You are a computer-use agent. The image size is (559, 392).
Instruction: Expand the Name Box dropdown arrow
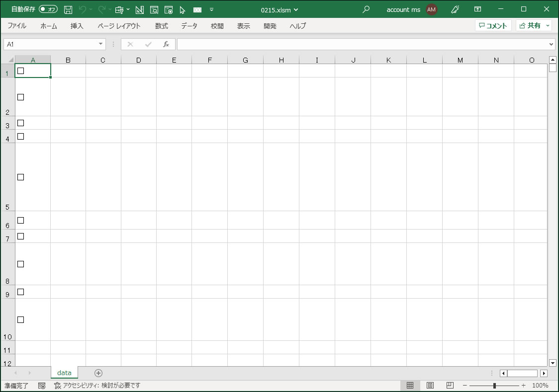point(101,44)
